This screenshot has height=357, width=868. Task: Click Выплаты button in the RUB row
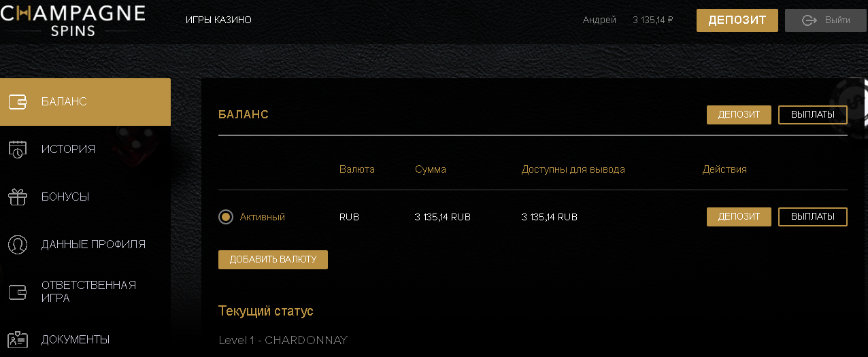click(812, 217)
